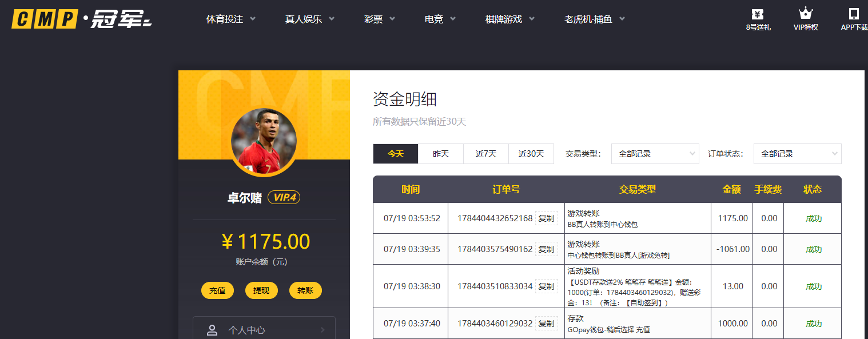Click the VIP.4 badge

click(284, 197)
